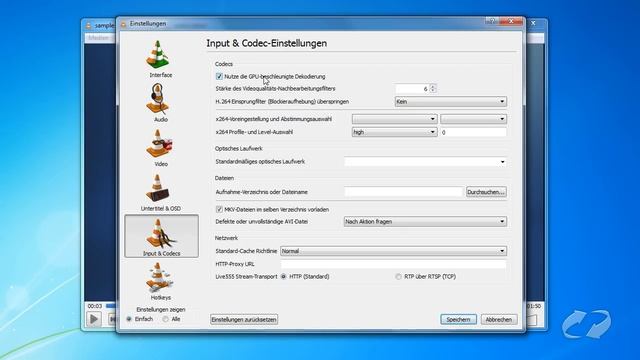Viewport: 640px width, 360px height.
Task: Toggle MKV-Dateien im selben Verzeichnis vorladen checkbox
Action: click(219, 209)
